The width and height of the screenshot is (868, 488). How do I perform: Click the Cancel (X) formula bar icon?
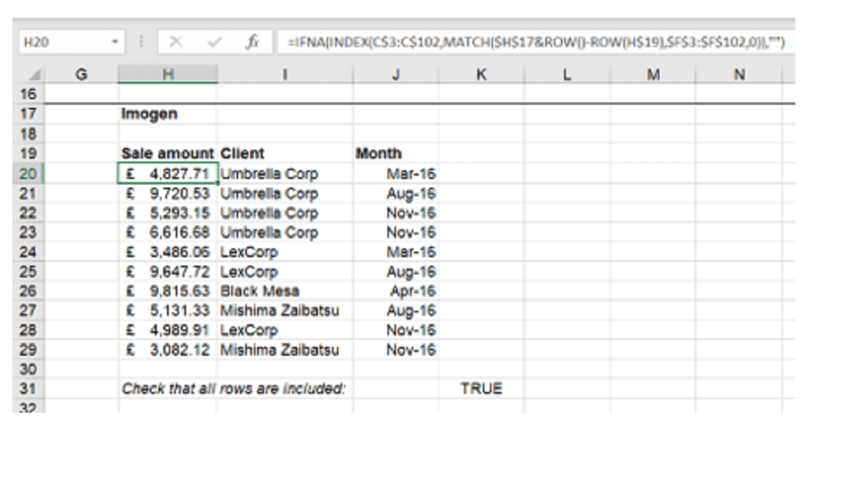click(x=176, y=42)
